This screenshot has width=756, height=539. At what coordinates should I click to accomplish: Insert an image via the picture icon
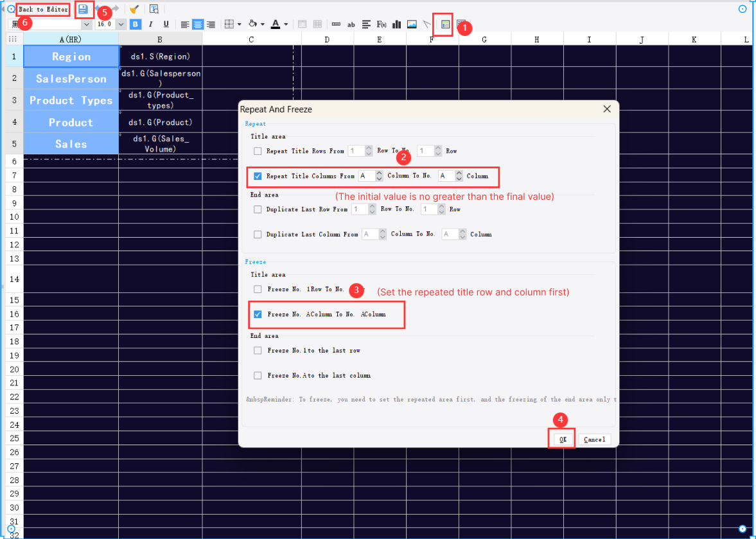412,24
